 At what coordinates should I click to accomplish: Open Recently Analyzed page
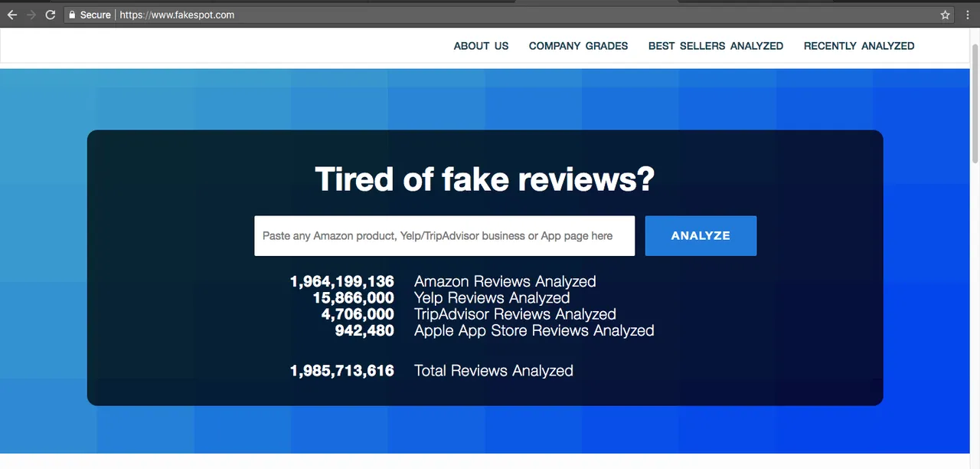[859, 46]
